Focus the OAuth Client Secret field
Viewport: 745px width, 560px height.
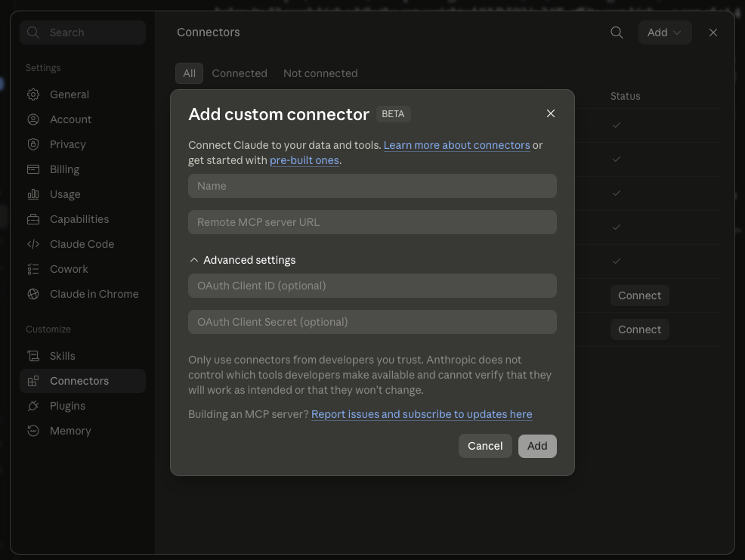pos(372,322)
